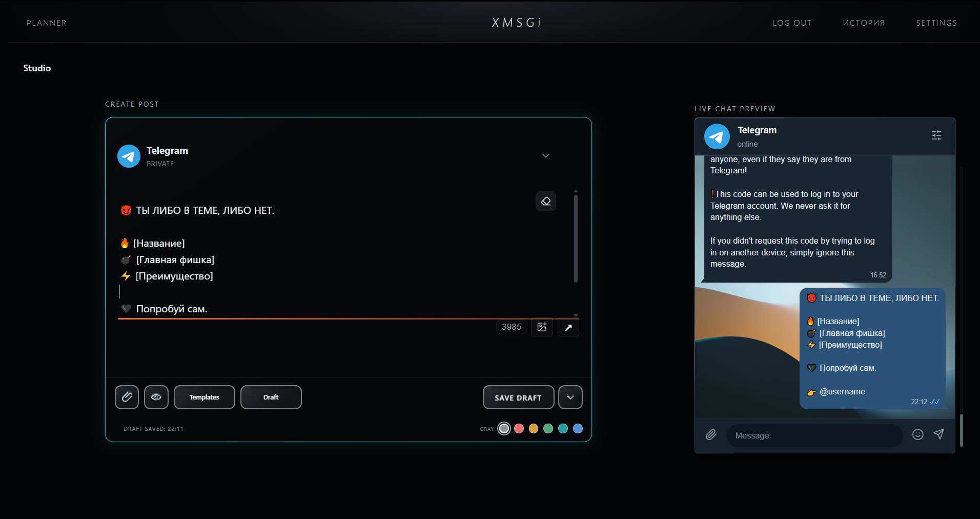980x519 pixels.
Task: Click the Telegram avatar in Create Post
Action: pyautogui.click(x=129, y=156)
